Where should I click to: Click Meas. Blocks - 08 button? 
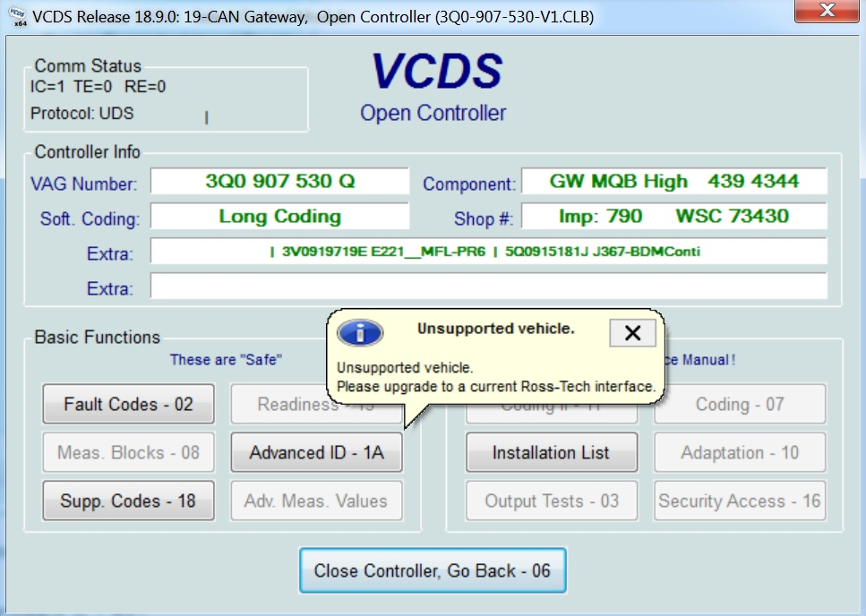click(128, 453)
